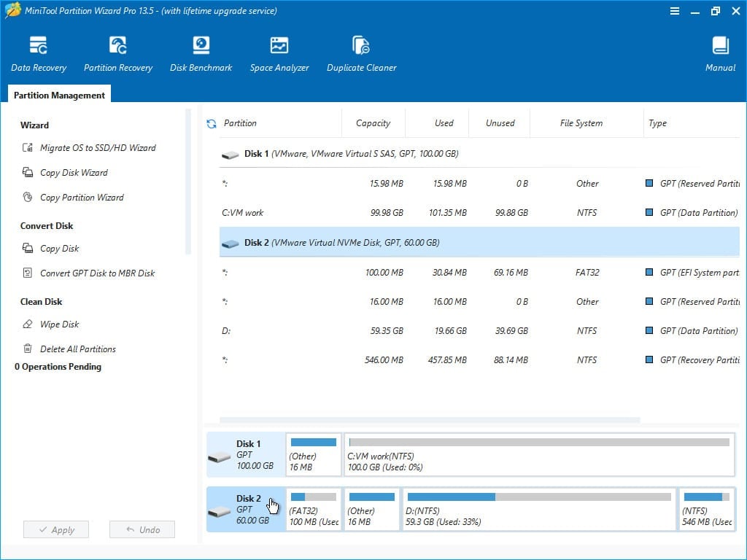Click the (NTFS) 546 MB block in disk map

tap(707, 510)
